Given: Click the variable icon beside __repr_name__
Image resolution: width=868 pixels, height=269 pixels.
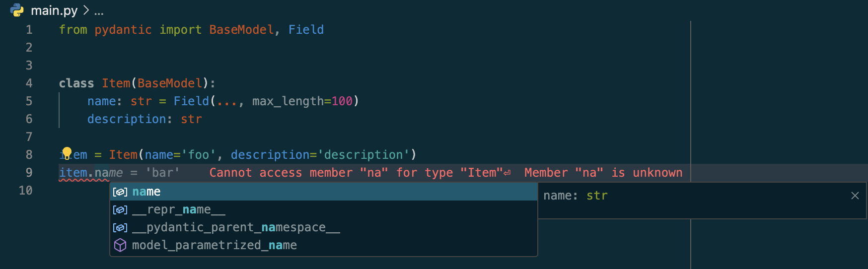Looking at the screenshot, I should click(120, 210).
